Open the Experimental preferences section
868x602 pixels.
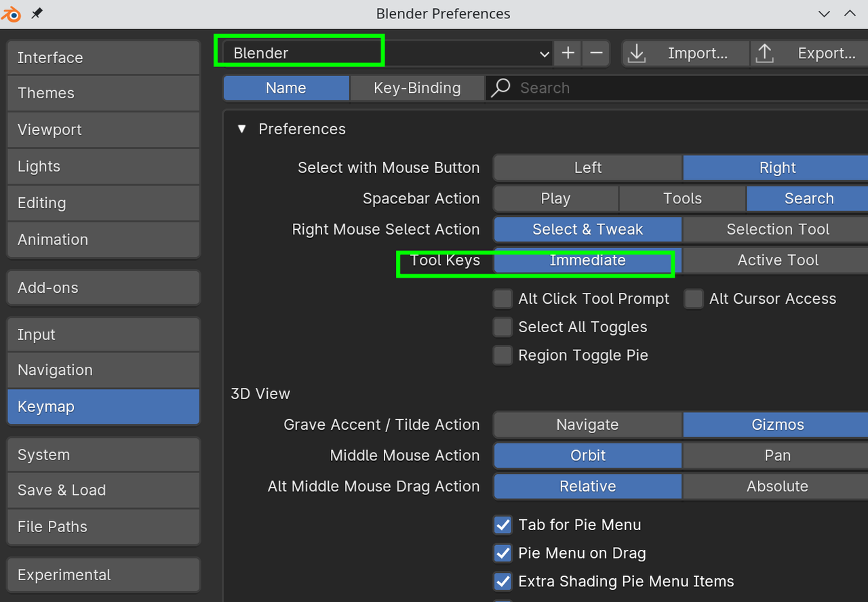tap(104, 576)
